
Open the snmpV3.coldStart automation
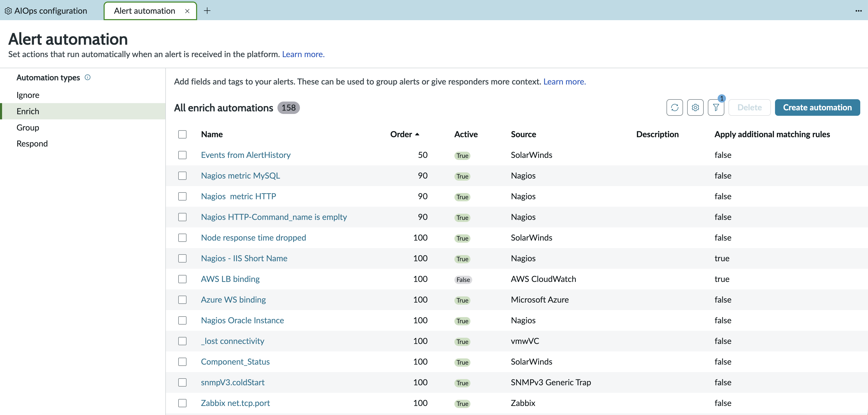[x=233, y=382]
